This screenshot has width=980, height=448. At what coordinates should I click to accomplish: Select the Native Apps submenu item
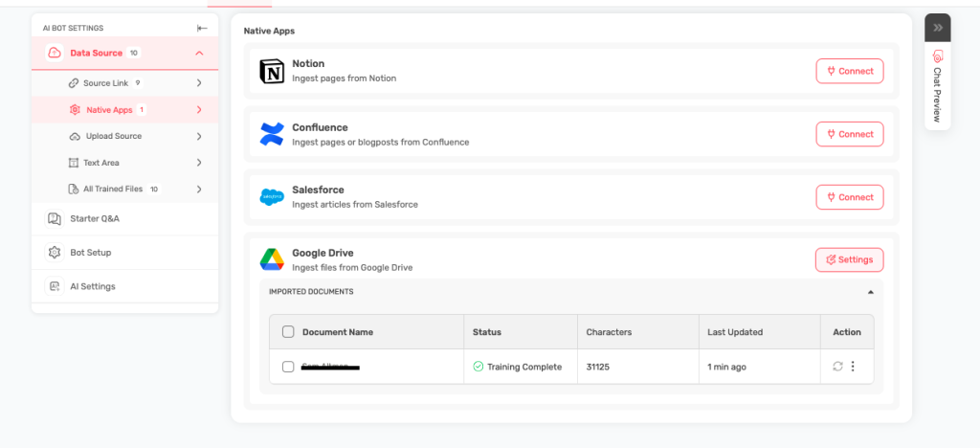pos(125,110)
